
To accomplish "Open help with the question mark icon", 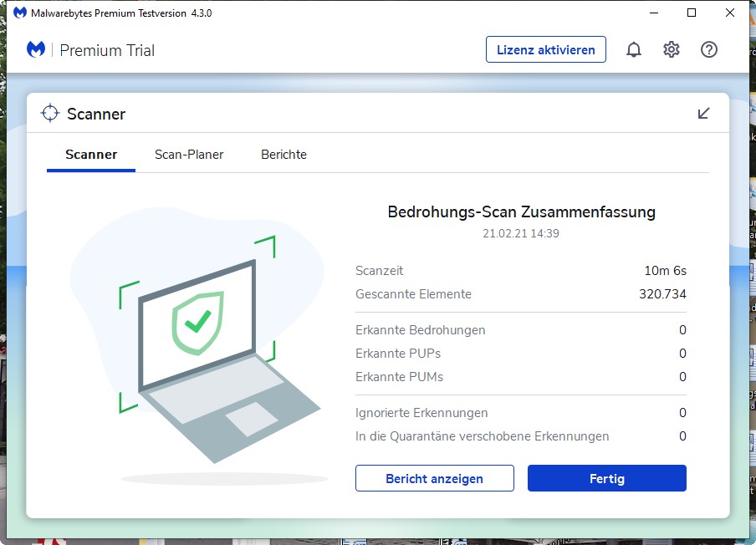I will (x=708, y=49).
